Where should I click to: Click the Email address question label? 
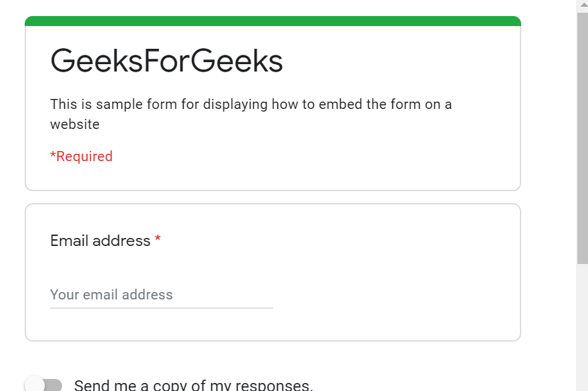(x=100, y=241)
